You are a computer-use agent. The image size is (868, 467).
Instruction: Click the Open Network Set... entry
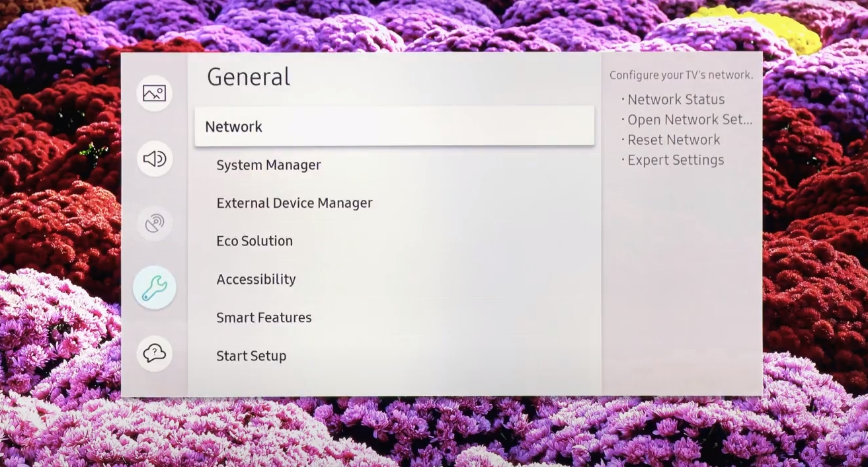[690, 120]
